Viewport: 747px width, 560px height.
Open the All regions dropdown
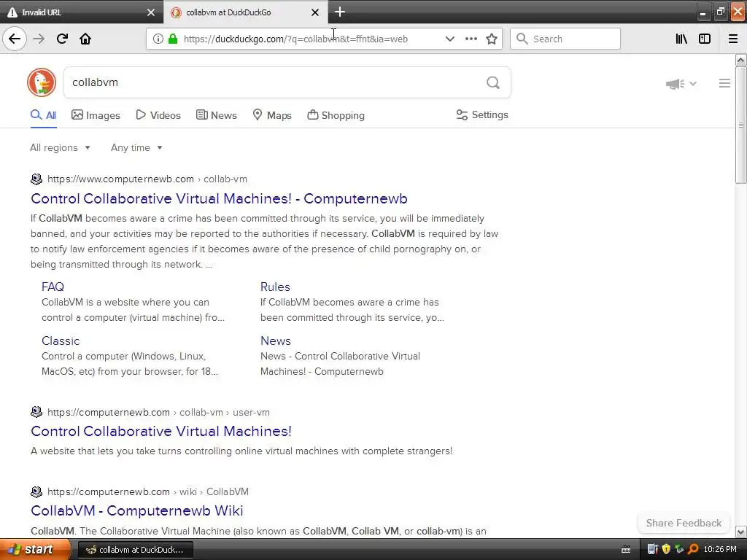tap(60, 147)
